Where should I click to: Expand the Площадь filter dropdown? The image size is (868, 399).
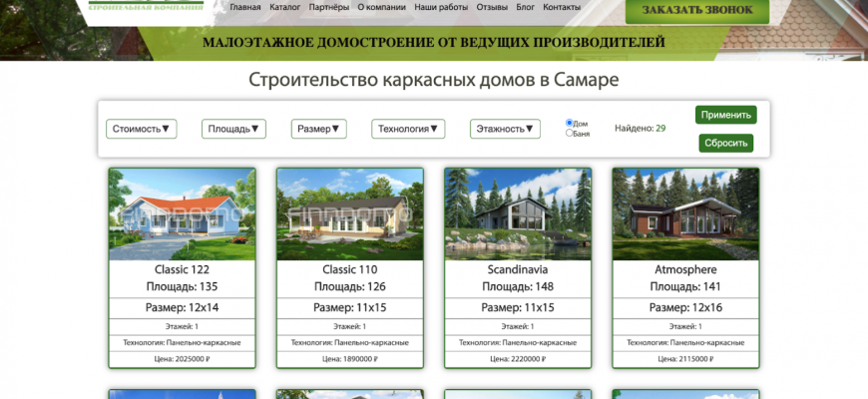tap(233, 129)
